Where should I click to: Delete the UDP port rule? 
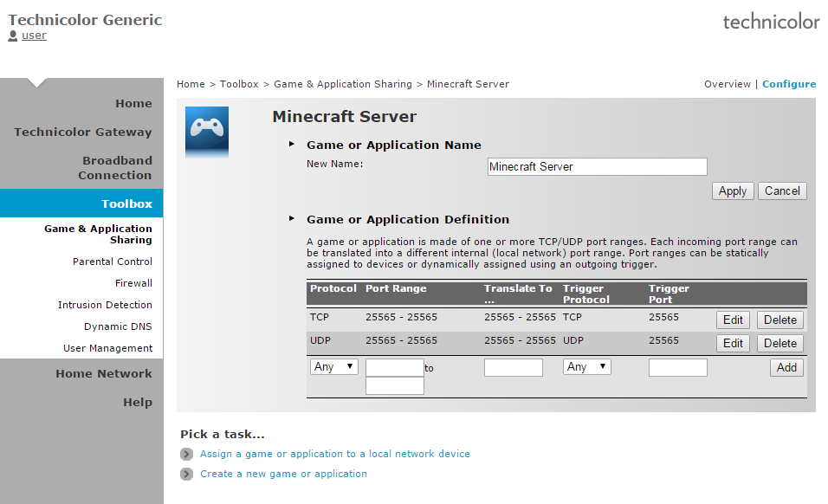(780, 343)
